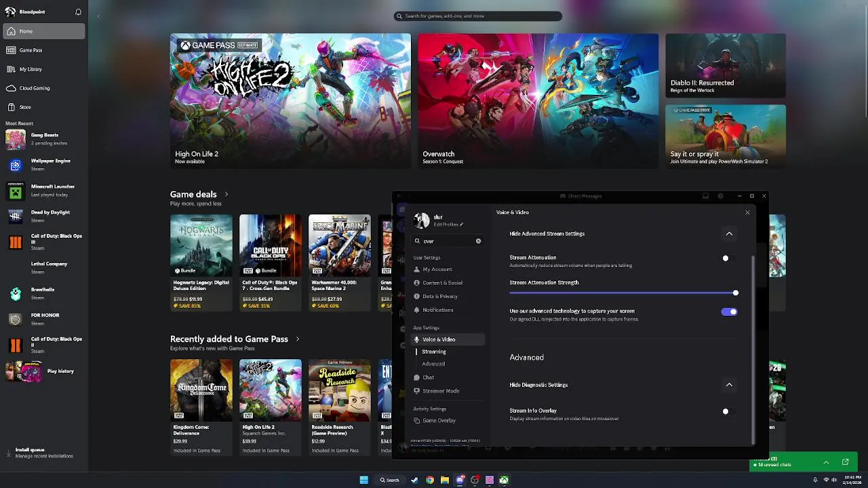The width and height of the screenshot is (868, 488).
Task: Open the PowerWash Simulator 2 tile
Action: (x=726, y=136)
